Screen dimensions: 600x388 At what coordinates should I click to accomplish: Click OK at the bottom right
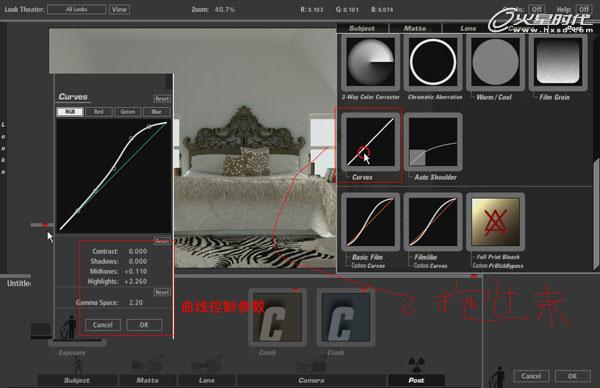(x=572, y=376)
